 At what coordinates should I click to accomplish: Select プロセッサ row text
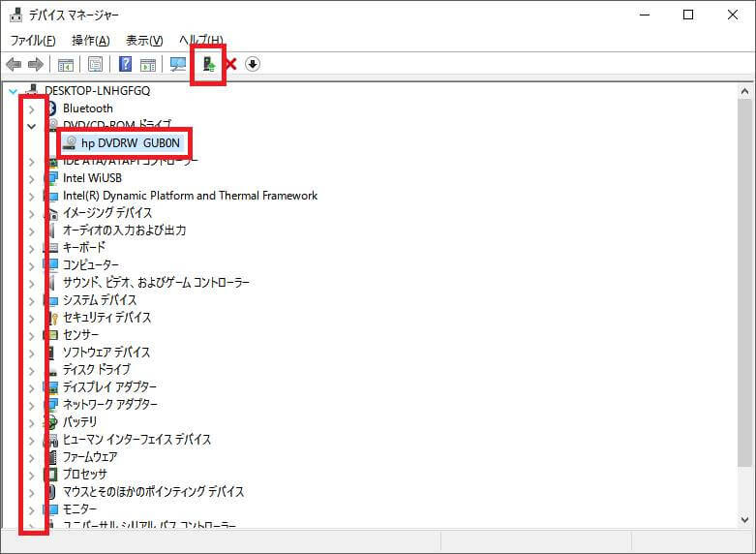tap(85, 475)
